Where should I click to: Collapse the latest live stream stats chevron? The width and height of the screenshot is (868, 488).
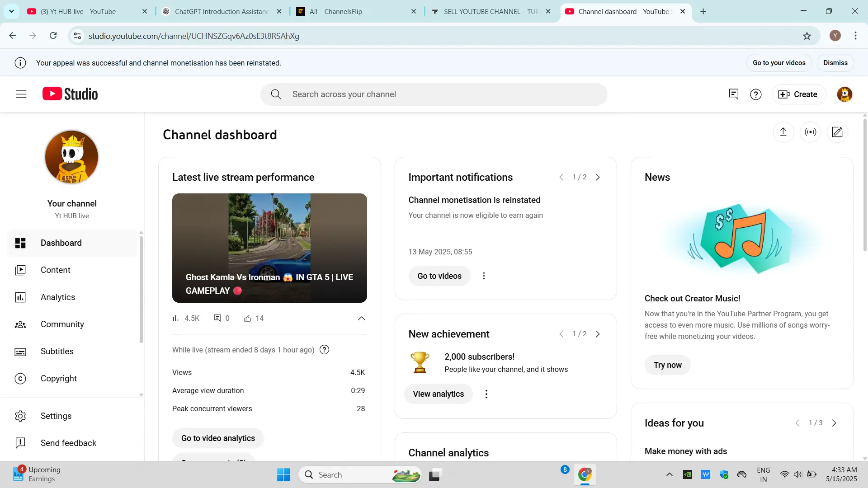pyautogui.click(x=361, y=319)
